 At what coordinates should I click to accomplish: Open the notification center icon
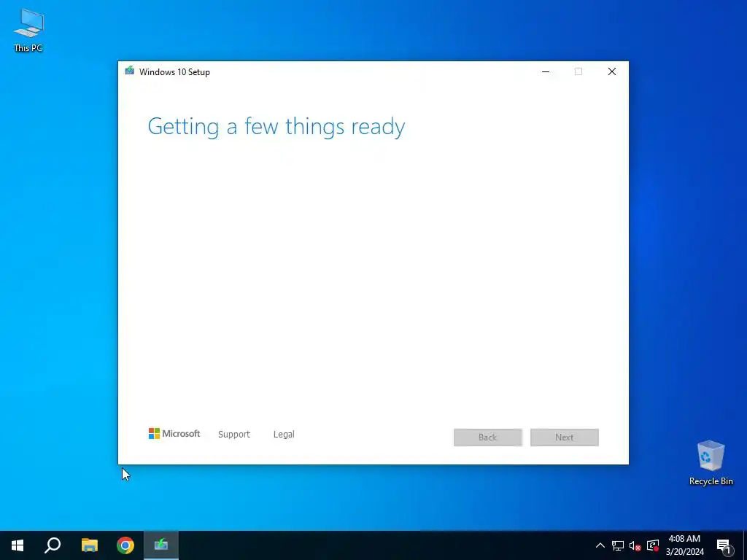(724, 545)
